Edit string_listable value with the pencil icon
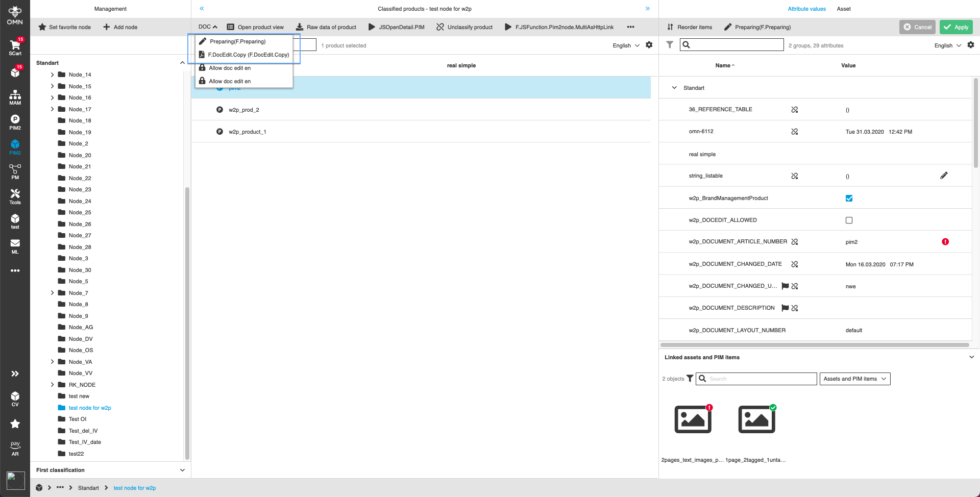 coord(944,175)
